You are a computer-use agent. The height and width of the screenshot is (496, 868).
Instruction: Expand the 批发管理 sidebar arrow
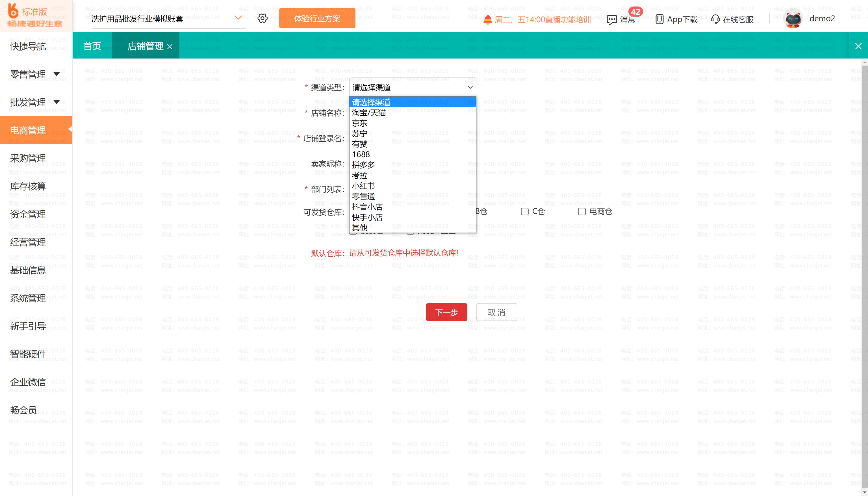click(57, 102)
